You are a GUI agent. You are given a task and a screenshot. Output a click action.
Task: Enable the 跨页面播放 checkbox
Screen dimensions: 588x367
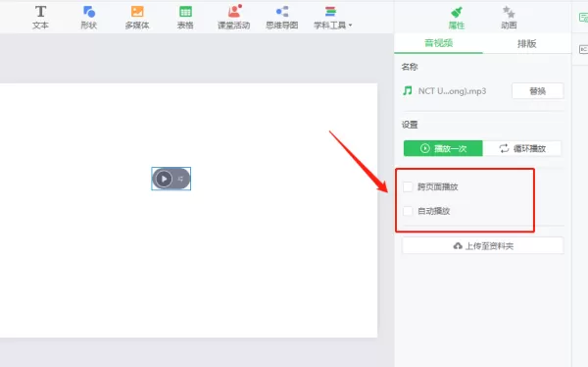pos(408,186)
